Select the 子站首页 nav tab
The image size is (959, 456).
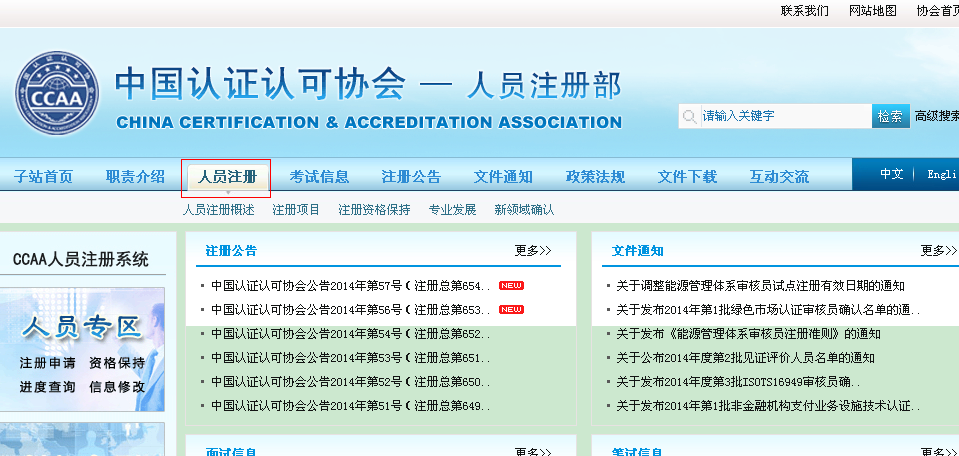click(43, 177)
